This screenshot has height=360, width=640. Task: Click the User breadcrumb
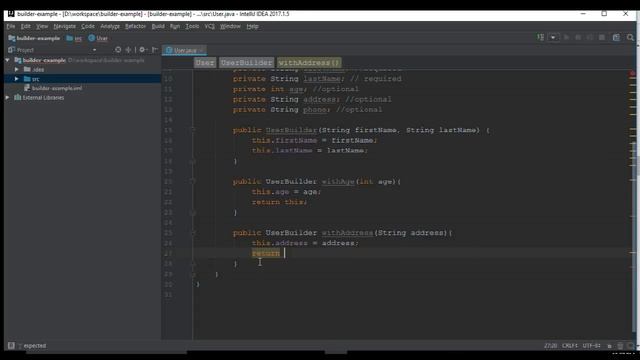(x=204, y=62)
